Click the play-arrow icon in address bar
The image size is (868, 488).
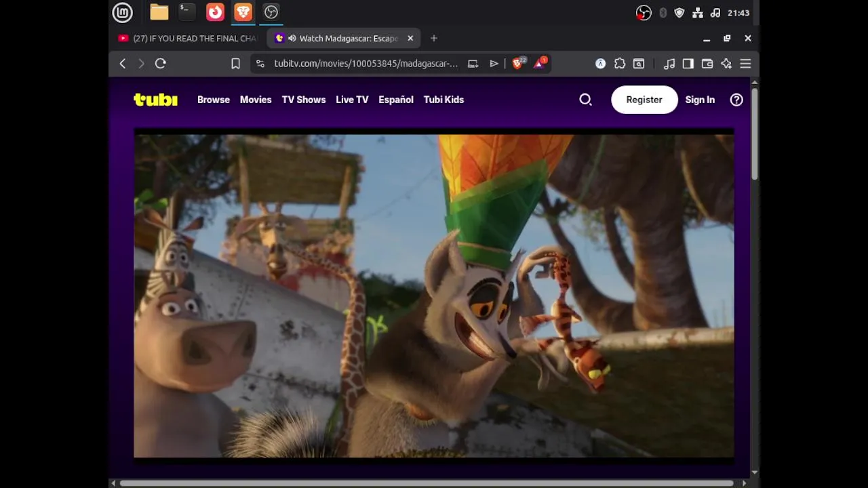[x=494, y=64]
